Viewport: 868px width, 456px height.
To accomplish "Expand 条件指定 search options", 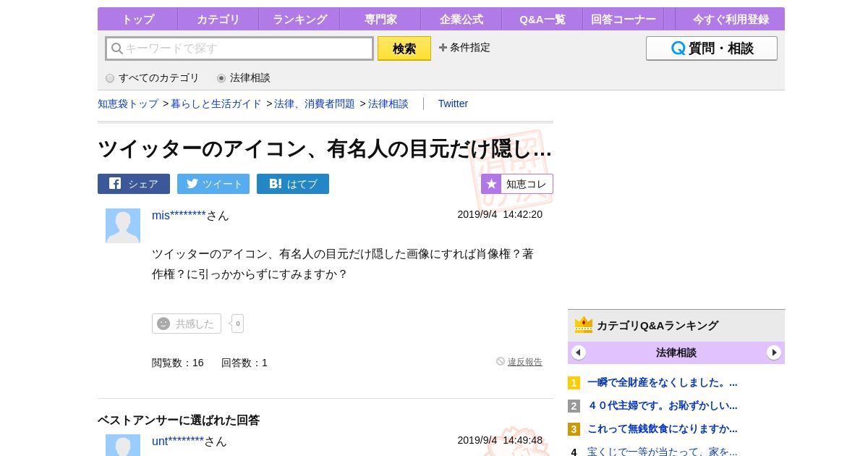I will coord(464,48).
